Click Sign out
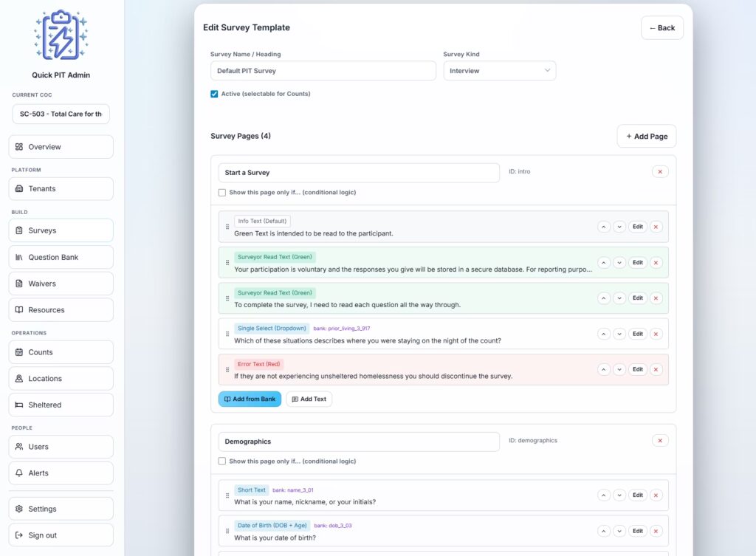The height and width of the screenshot is (556, 756). [x=61, y=535]
